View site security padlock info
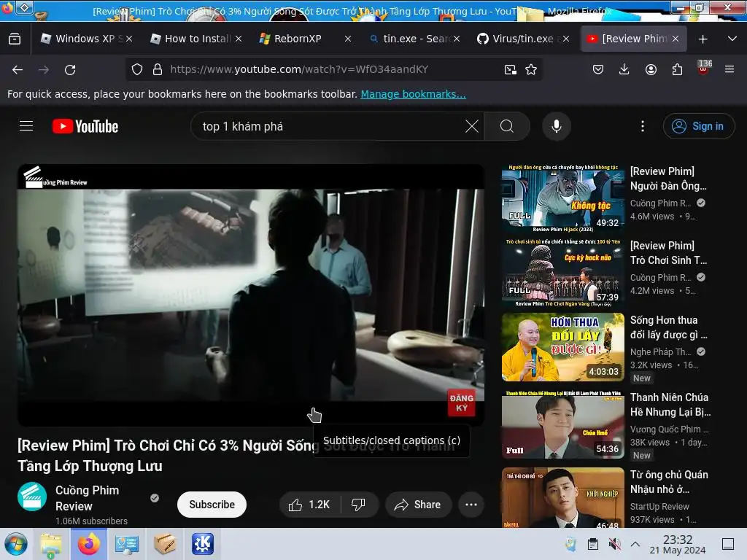 (158, 69)
